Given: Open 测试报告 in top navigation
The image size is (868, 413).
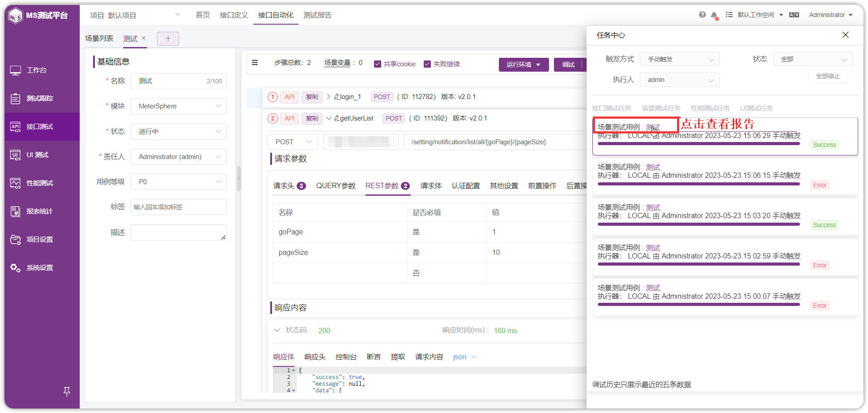Looking at the screenshot, I should [318, 15].
